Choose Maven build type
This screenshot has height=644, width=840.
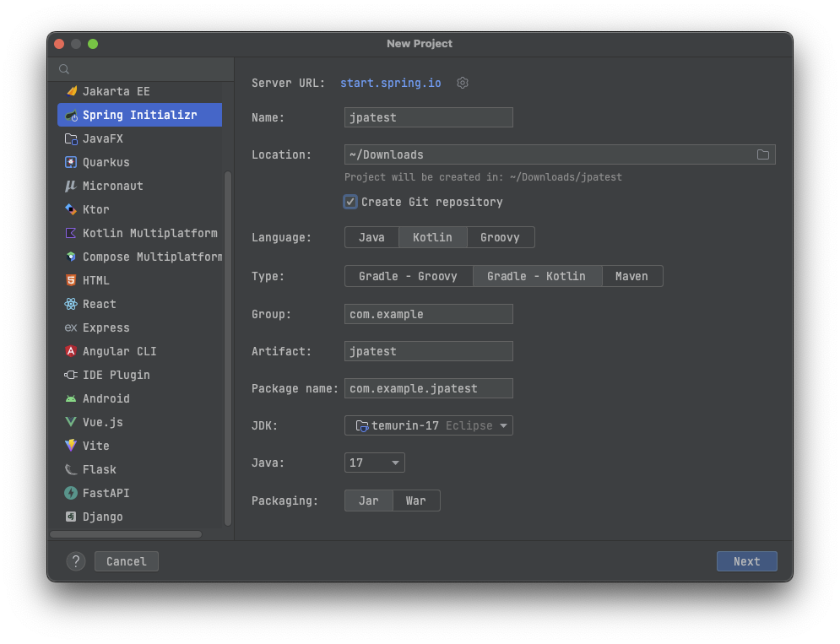pos(632,276)
